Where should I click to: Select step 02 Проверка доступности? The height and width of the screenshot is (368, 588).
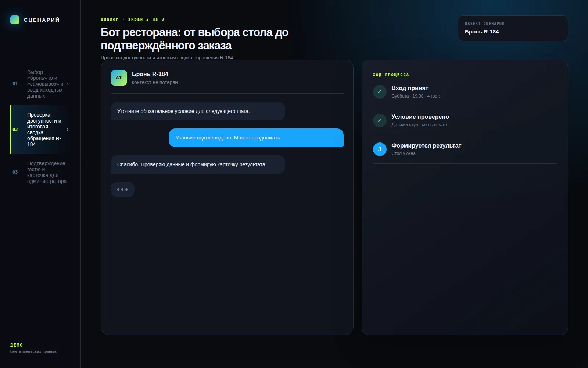point(40,130)
